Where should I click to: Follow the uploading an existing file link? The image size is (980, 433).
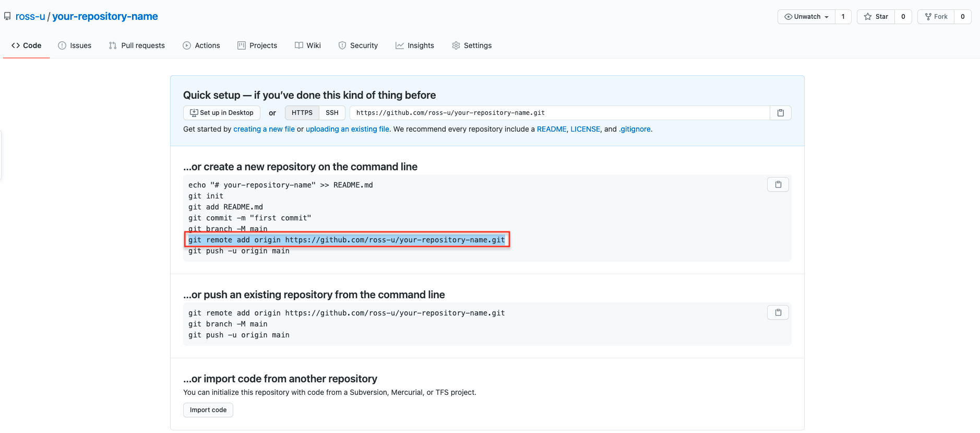click(348, 129)
